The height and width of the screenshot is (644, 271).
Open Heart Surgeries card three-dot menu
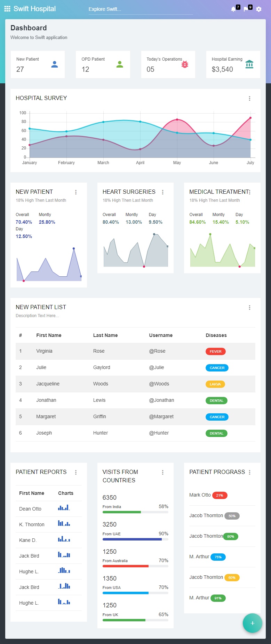[162, 192]
